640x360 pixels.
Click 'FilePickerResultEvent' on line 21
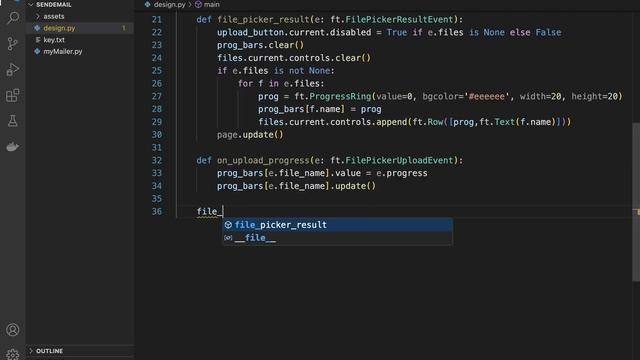click(400, 20)
